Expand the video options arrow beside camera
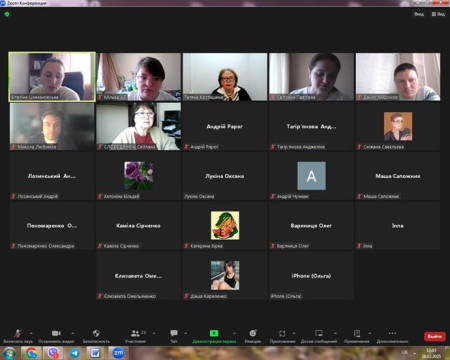This screenshot has height=360, width=450. (x=73, y=333)
